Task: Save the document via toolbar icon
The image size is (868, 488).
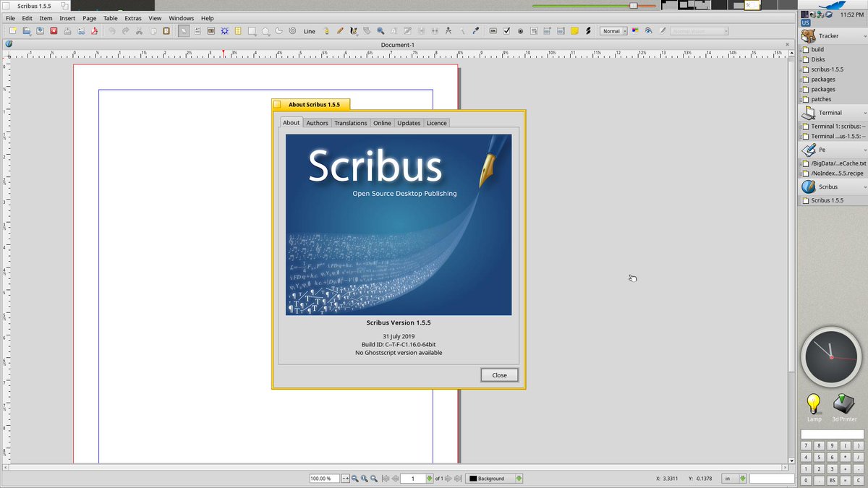Action: (40, 31)
